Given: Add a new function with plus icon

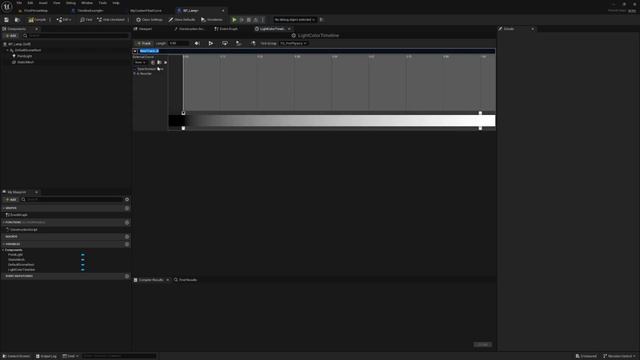Looking at the screenshot, I should (127, 222).
